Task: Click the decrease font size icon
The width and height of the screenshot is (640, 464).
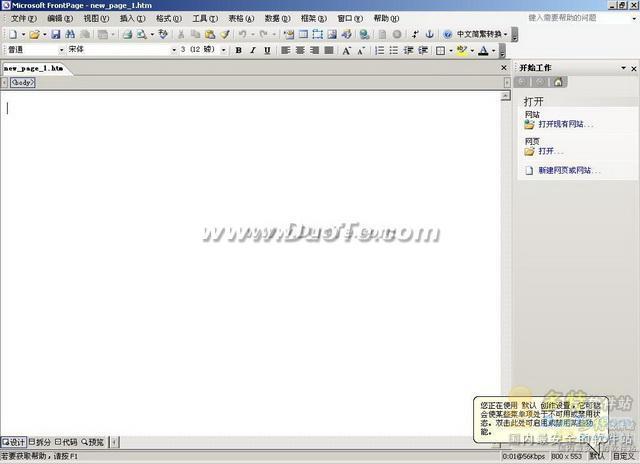Action: (361, 50)
